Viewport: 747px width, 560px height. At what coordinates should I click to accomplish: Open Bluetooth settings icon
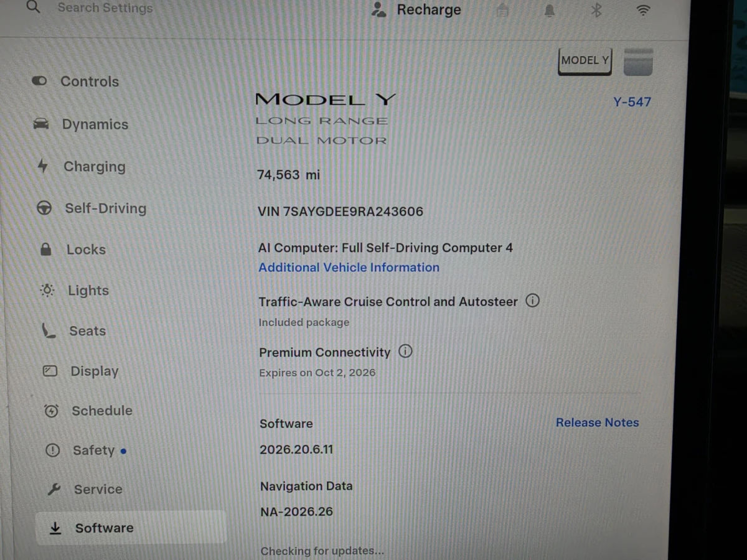coord(596,10)
